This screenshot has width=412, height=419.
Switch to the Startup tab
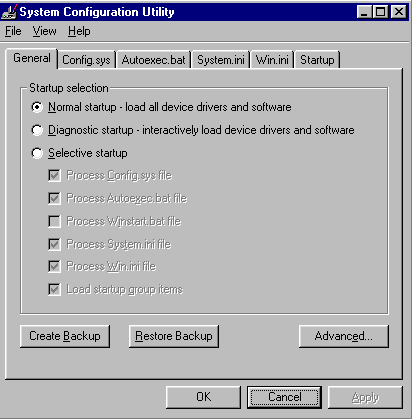(317, 60)
